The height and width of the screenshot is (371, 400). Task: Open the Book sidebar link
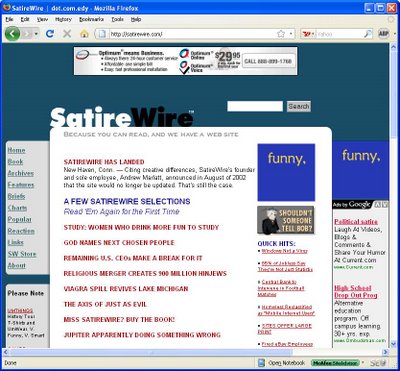15,162
